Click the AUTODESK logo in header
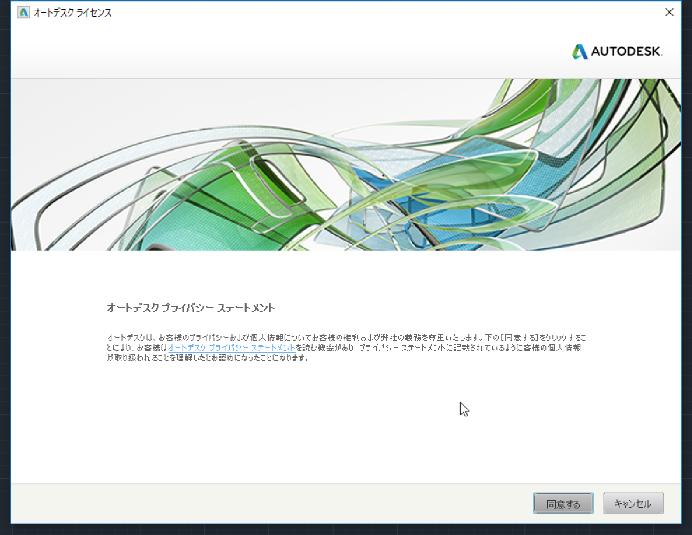Screen dimensions: 692x535 [617, 51]
